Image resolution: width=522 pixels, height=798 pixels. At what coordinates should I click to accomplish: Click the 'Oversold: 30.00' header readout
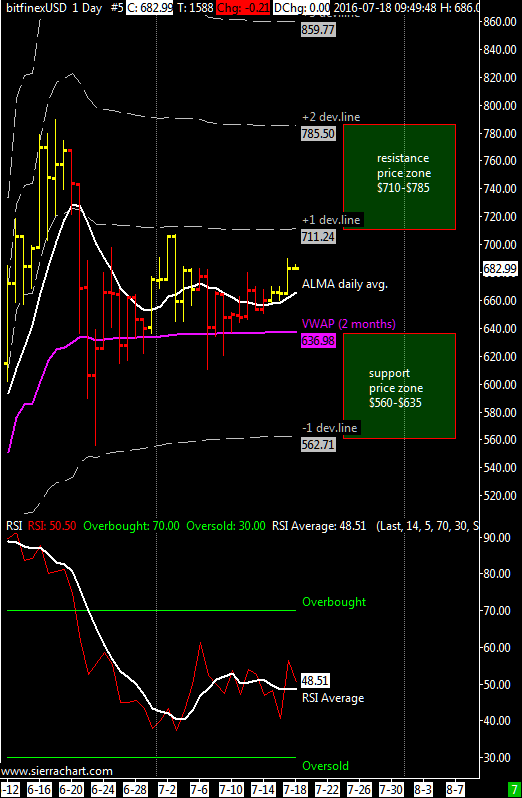click(x=226, y=526)
